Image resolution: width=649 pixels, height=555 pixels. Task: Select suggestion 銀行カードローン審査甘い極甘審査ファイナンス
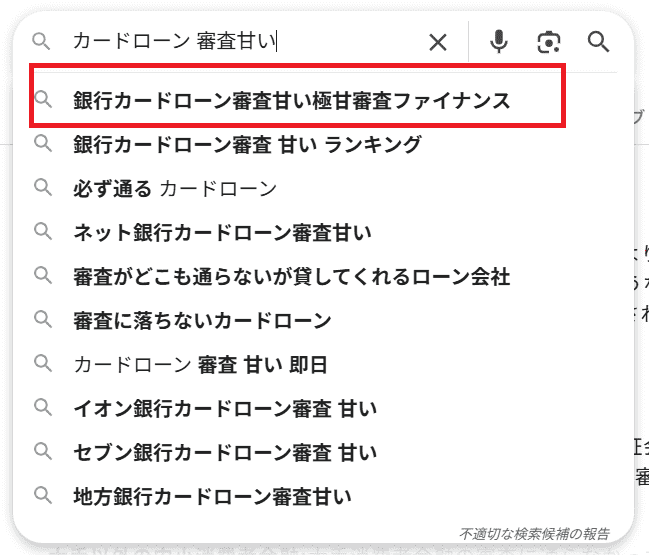[291, 100]
